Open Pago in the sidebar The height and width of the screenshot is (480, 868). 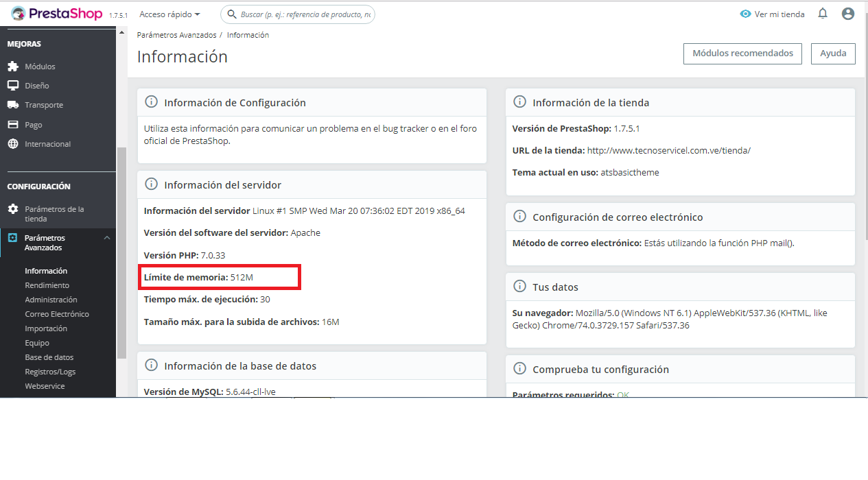pos(34,125)
